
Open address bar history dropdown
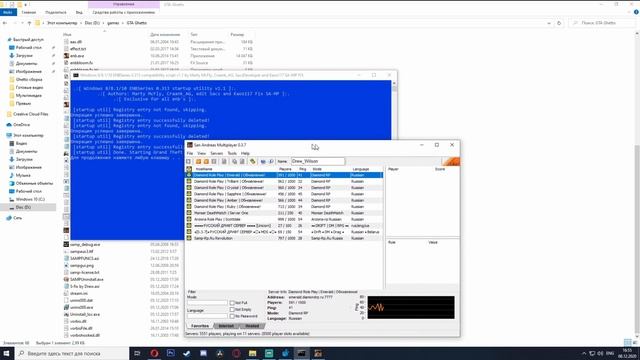click(x=549, y=23)
